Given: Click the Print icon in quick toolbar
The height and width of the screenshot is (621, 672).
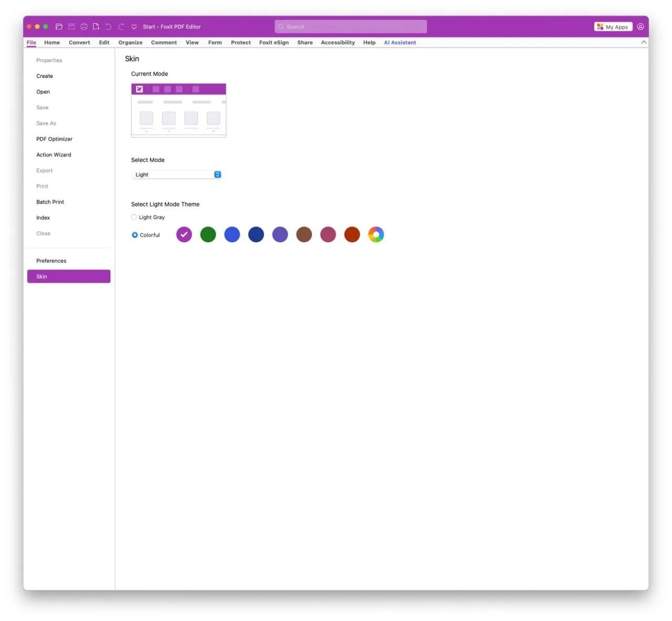Looking at the screenshot, I should [x=83, y=27].
